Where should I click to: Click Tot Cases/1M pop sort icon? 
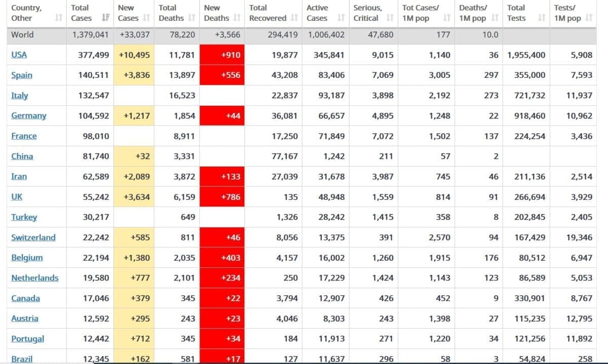(446, 18)
